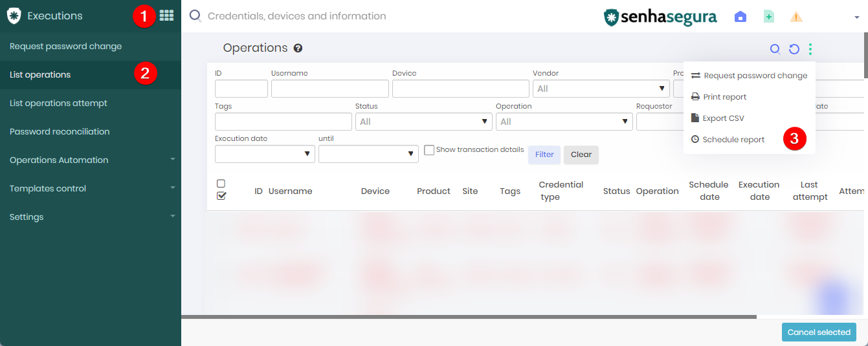Check the empty select-all box in table header

(221, 184)
